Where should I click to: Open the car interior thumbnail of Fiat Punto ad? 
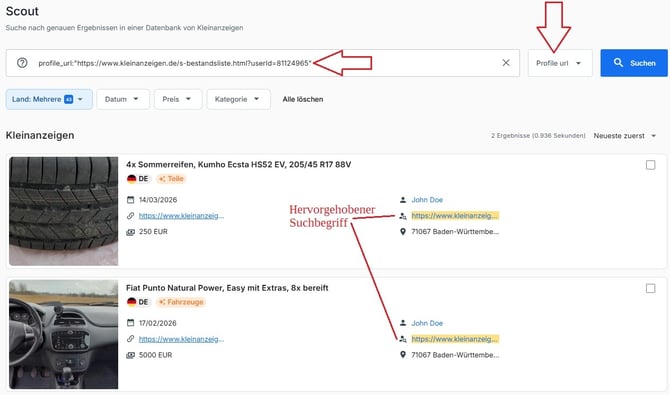click(x=64, y=334)
